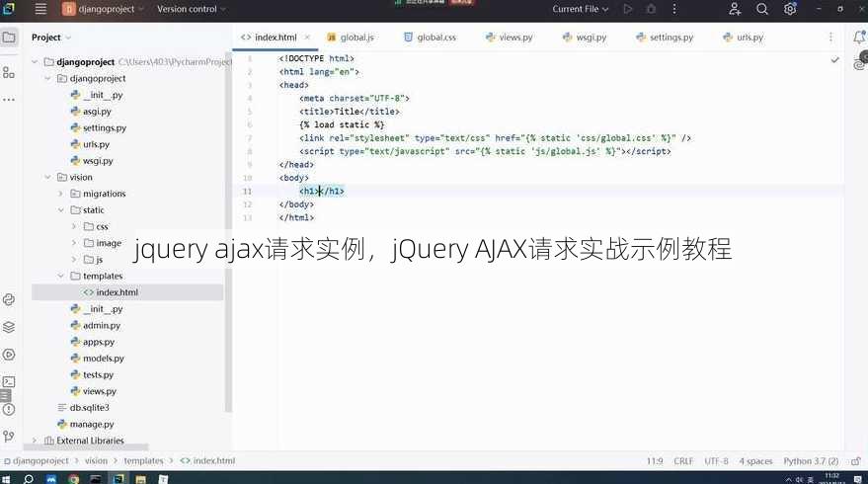This screenshot has width=868, height=484.
Task: Click the 4 spaces indent indicator
Action: [755, 460]
